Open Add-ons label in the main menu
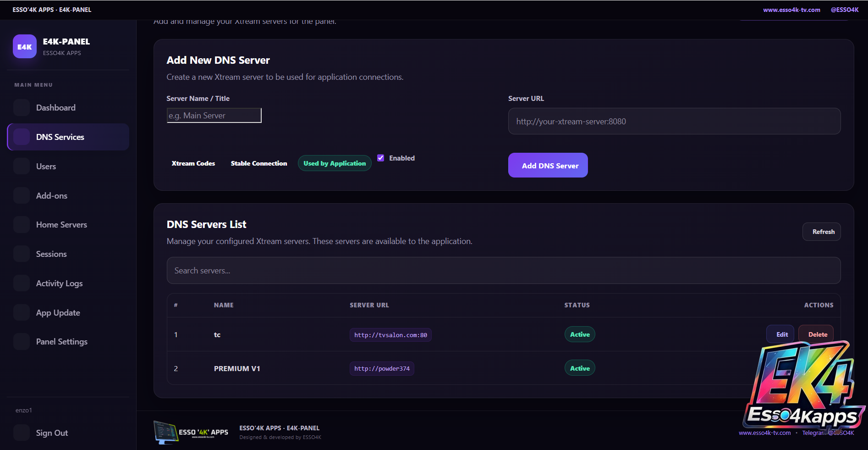The width and height of the screenshot is (868, 450). (52, 196)
